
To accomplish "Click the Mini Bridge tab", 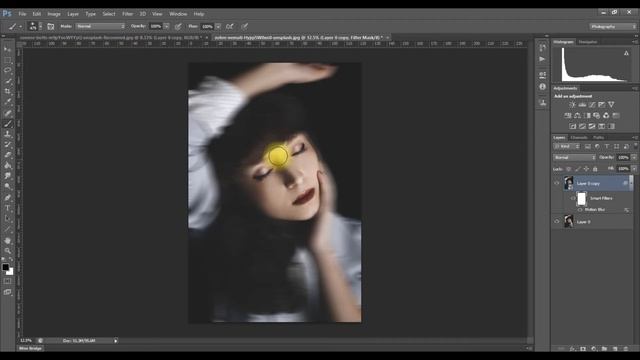I will coord(30,349).
